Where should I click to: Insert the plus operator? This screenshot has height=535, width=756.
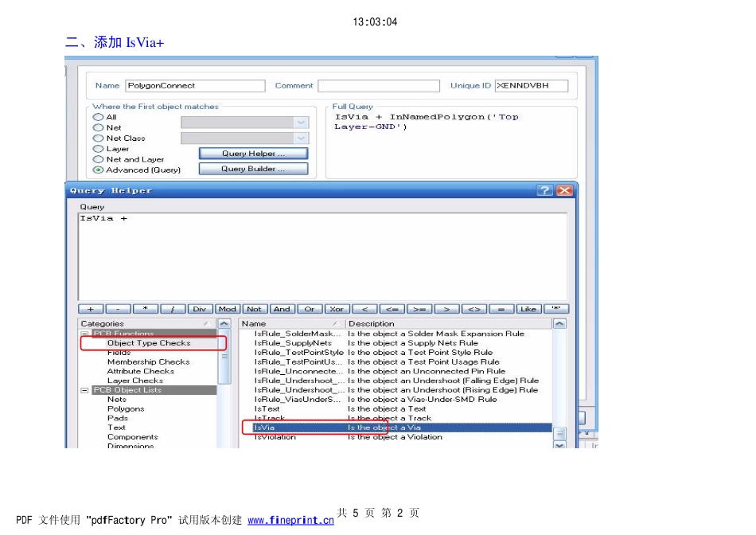click(x=91, y=309)
